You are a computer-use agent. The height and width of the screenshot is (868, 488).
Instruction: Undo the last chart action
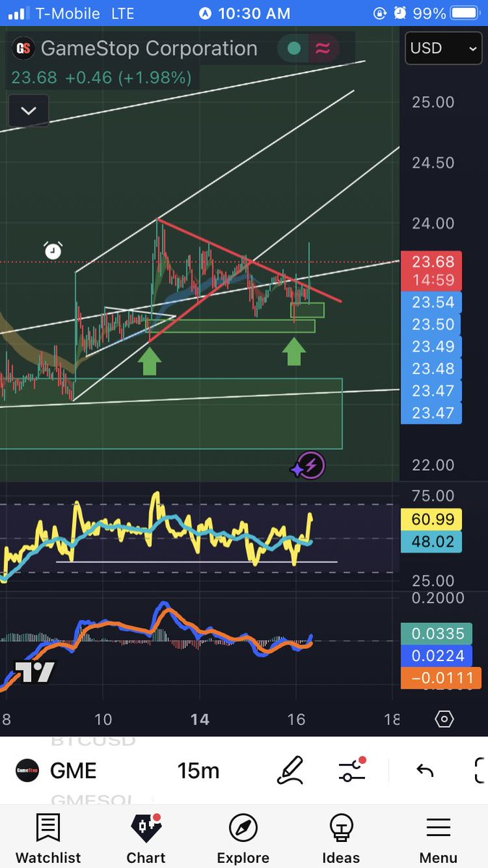[x=425, y=771]
